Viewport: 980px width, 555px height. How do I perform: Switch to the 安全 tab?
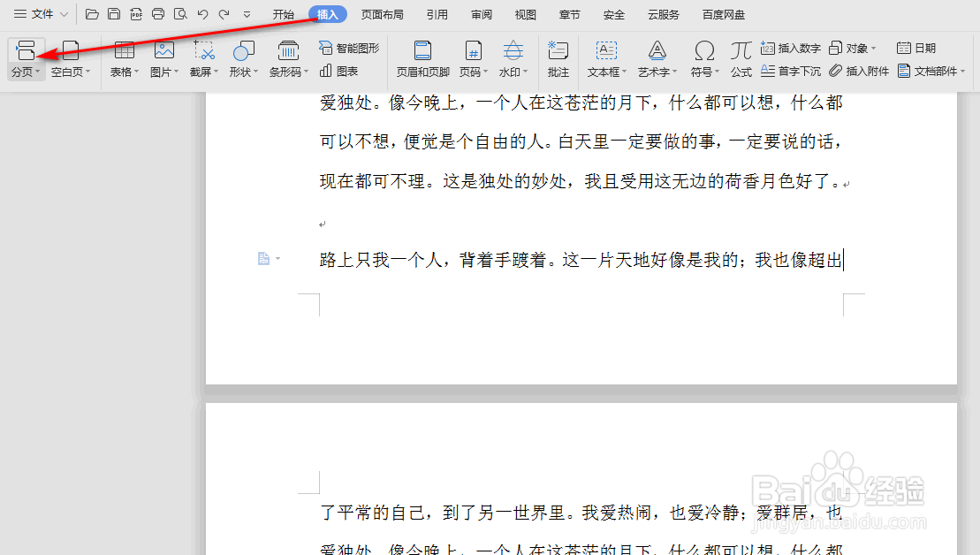pos(614,14)
